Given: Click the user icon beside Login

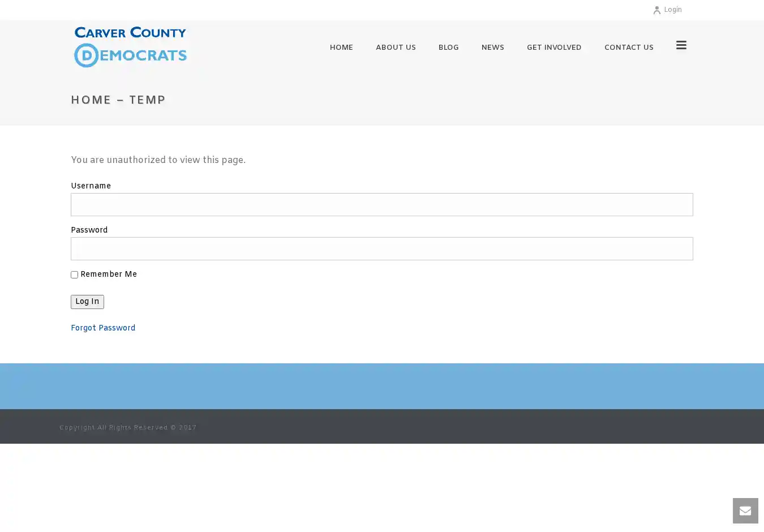Looking at the screenshot, I should click(x=656, y=10).
